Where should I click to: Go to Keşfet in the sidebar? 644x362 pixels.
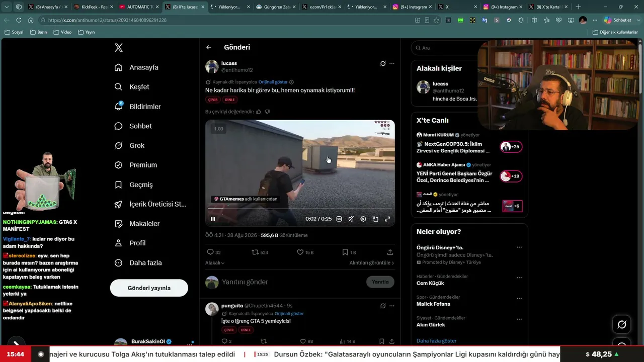(x=132, y=87)
